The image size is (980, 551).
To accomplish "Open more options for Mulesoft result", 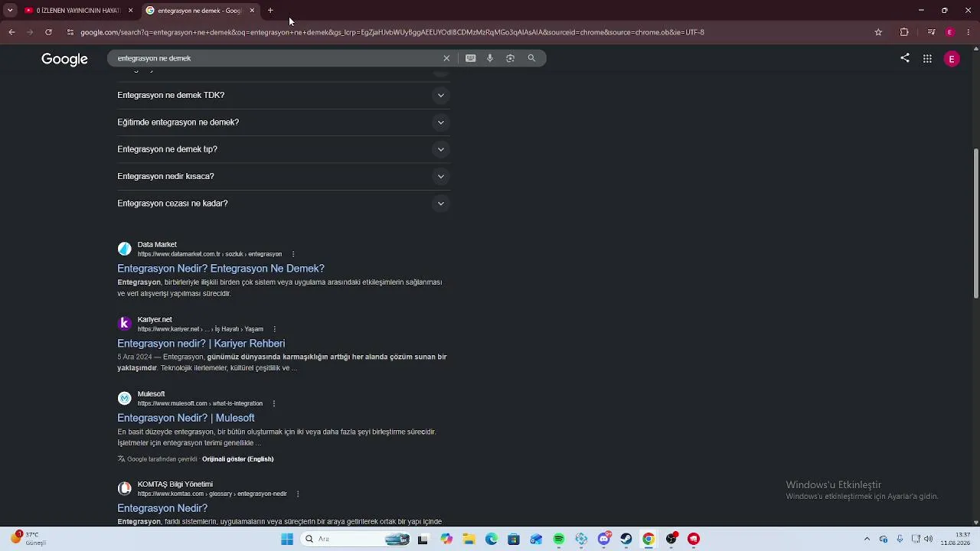I will tap(273, 403).
